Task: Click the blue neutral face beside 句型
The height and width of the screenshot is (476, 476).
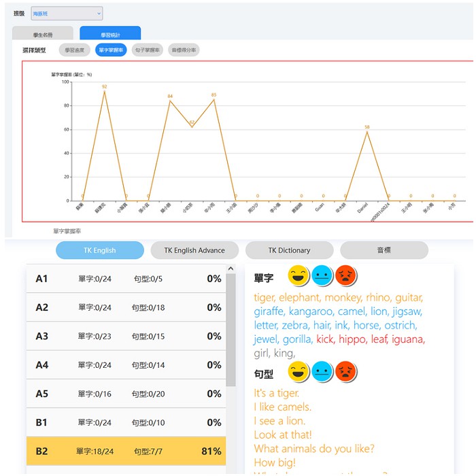Action: [322, 372]
